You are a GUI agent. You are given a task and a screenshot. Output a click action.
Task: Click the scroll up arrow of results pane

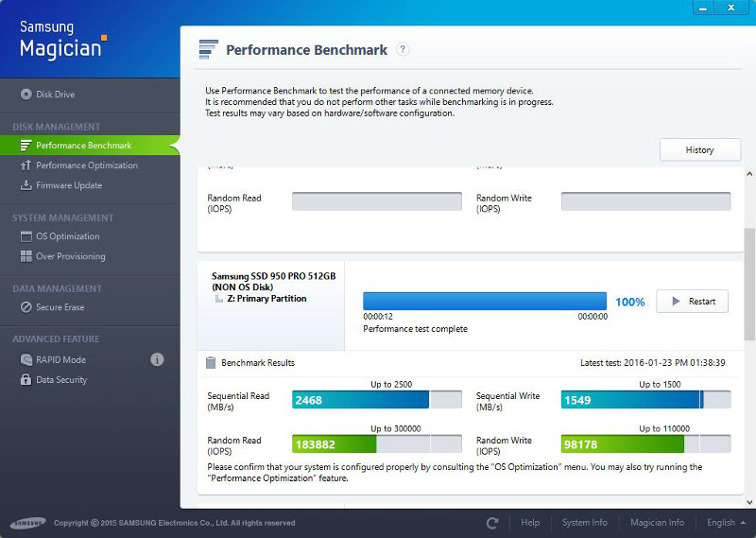749,174
